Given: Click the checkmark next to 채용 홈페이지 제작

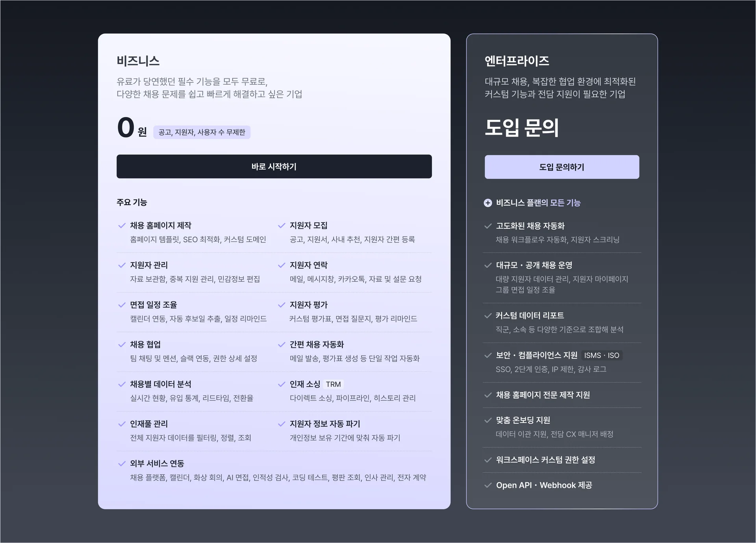Looking at the screenshot, I should (122, 226).
